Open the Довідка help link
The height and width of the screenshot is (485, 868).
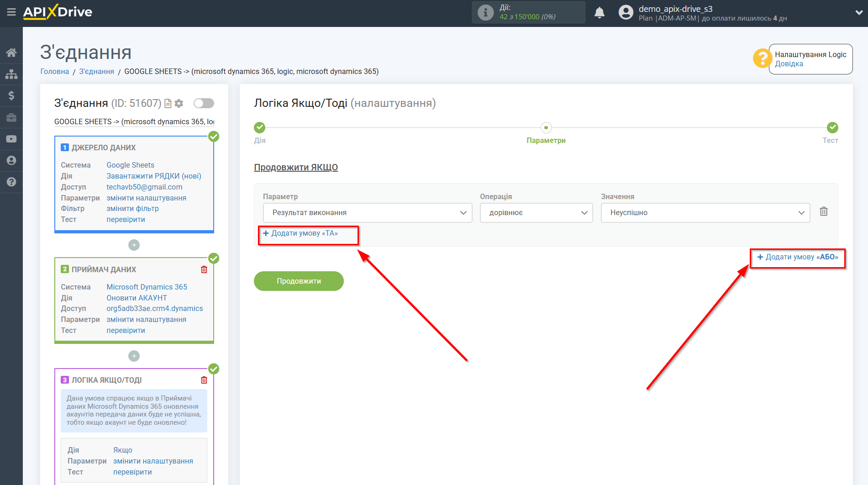click(789, 64)
